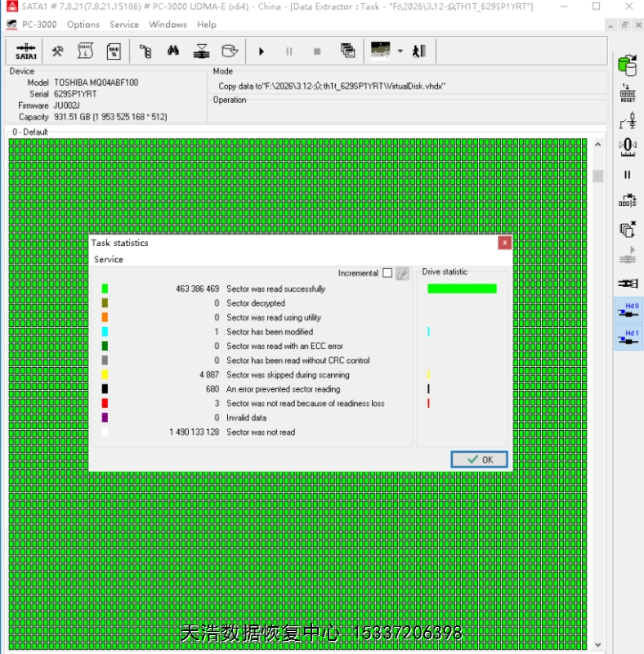Click the binoculars search icon
Screen dimensions: 644x654
[x=173, y=51]
